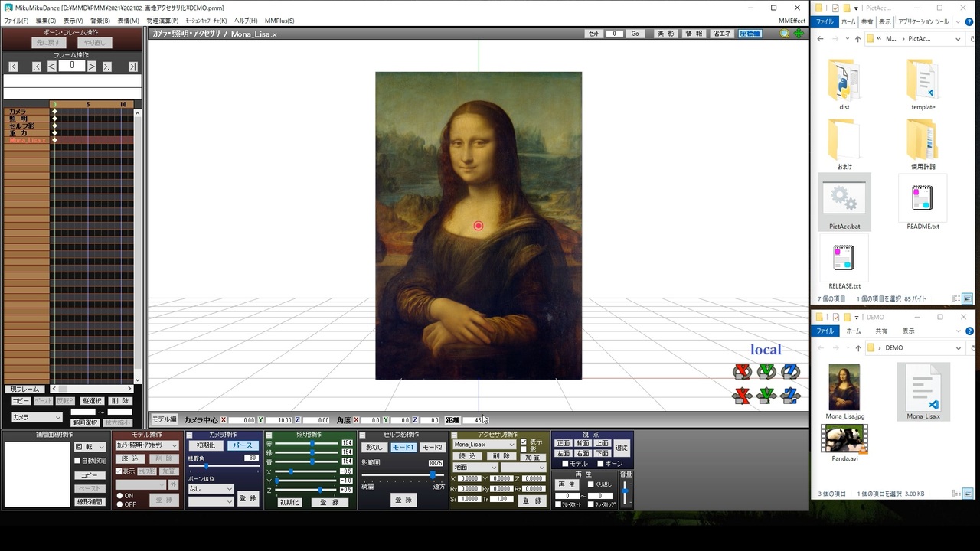The height and width of the screenshot is (551, 980).
Task: Click モード2 self-shadow mode button
Action: 432,447
